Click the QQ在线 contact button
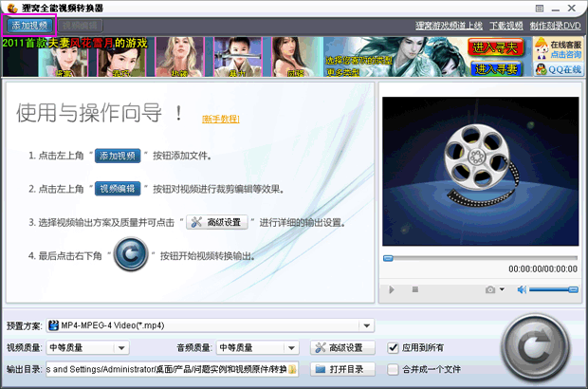This screenshot has height=389, width=588. click(x=559, y=69)
